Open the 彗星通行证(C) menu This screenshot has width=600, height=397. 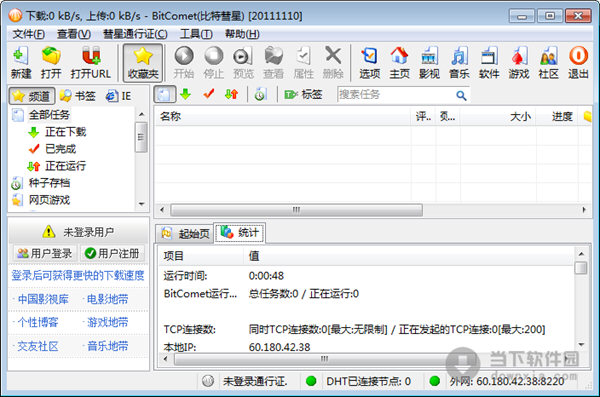click(135, 34)
